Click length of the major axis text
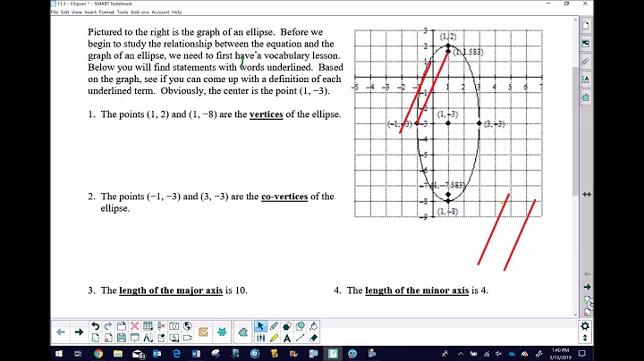The height and width of the screenshot is (361, 644). [x=171, y=290]
